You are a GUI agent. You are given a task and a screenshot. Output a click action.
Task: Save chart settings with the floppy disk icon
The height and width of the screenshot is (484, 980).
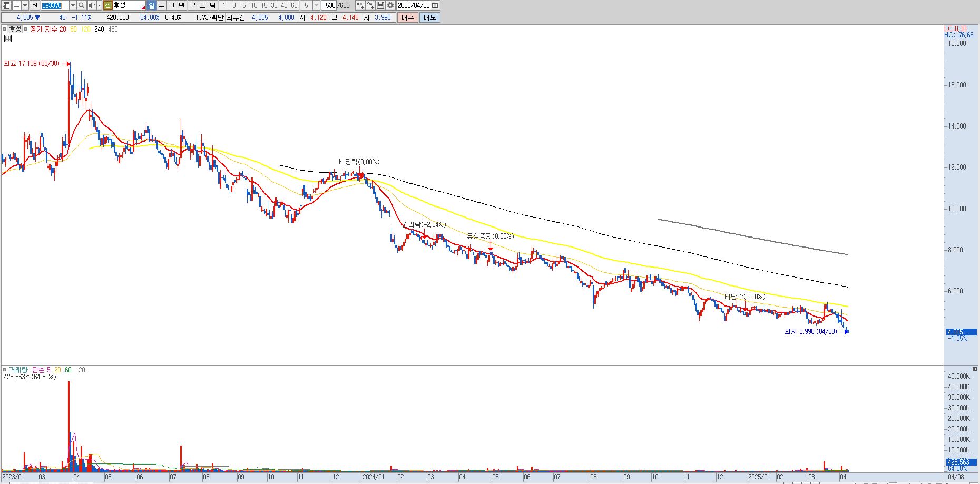pyautogui.click(x=380, y=5)
